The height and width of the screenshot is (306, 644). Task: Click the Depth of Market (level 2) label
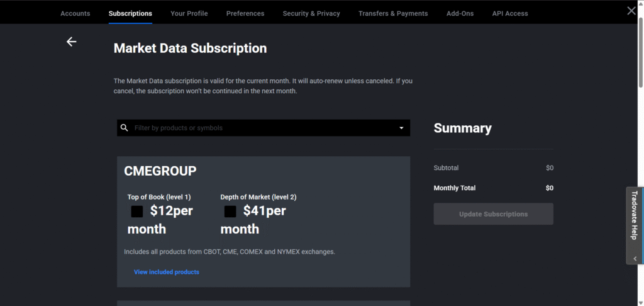click(258, 197)
